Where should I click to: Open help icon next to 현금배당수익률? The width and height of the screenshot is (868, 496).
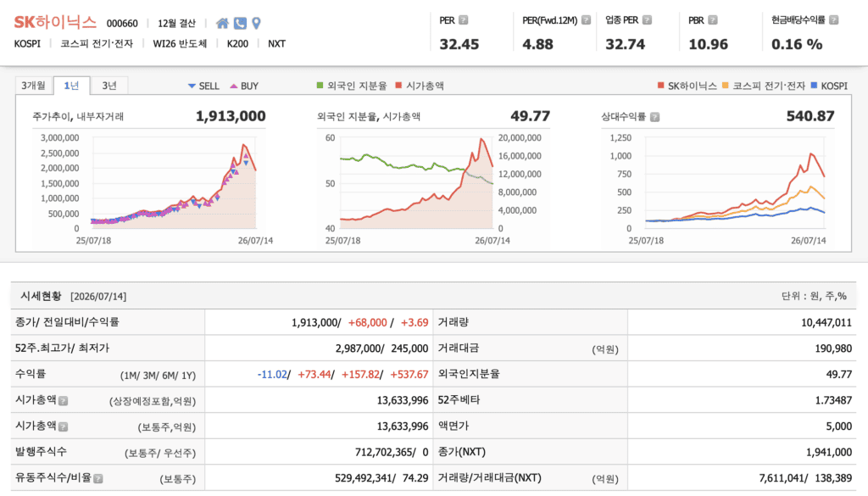pos(834,20)
